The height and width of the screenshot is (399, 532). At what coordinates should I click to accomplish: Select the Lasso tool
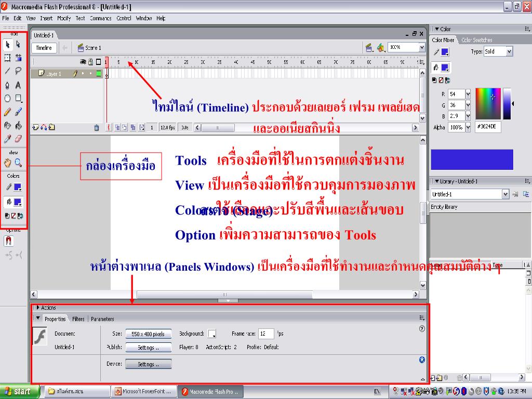click(x=18, y=71)
